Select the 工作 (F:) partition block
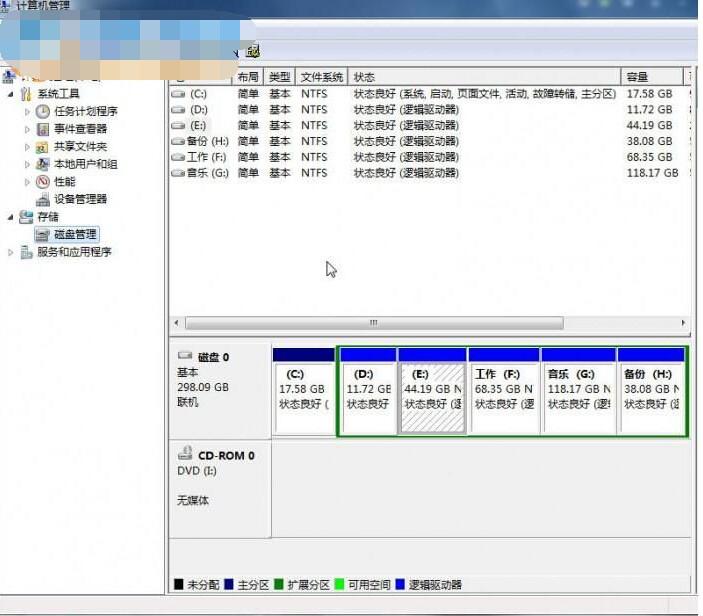Screen dimensions: 703x616 tap(504, 390)
